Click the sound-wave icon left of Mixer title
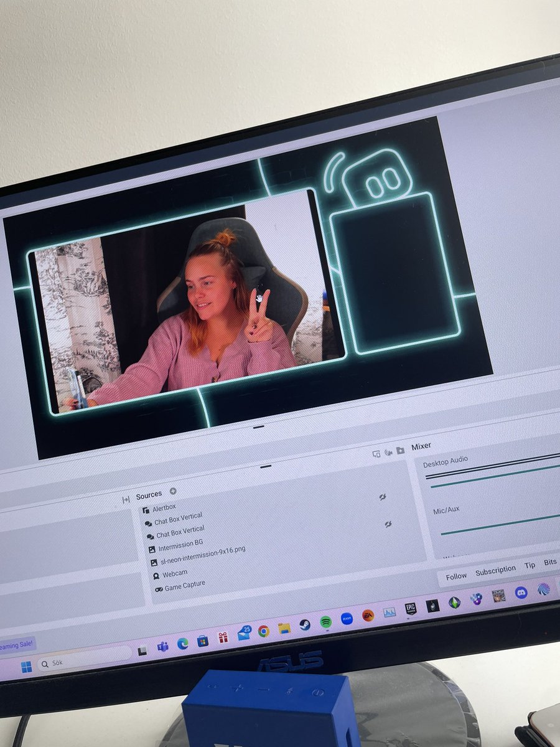560x747 pixels. (x=388, y=452)
